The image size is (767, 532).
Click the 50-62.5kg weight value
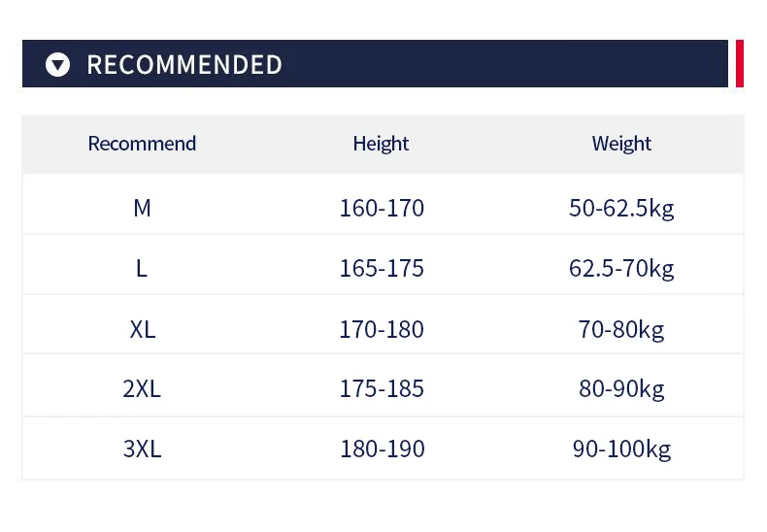(621, 208)
